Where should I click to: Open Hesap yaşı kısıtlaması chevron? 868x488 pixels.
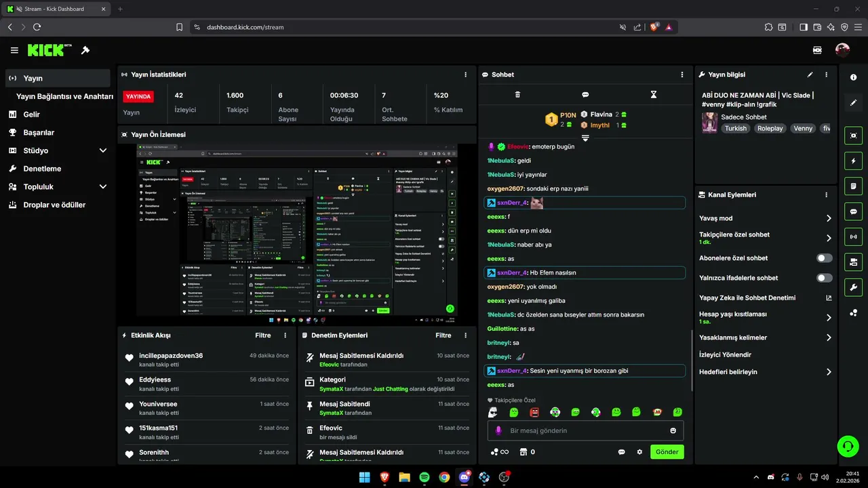[829, 317]
